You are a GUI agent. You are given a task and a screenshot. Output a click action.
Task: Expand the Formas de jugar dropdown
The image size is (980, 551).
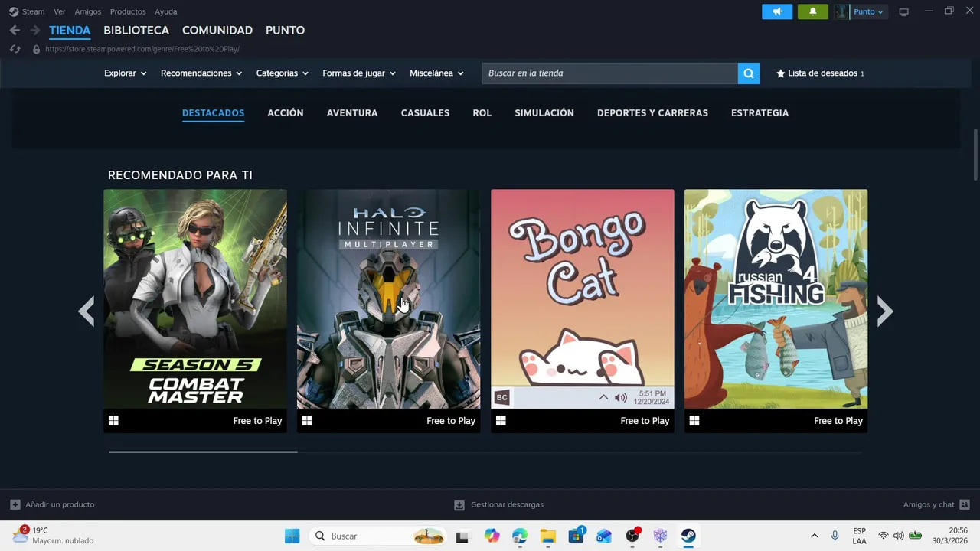tap(359, 73)
